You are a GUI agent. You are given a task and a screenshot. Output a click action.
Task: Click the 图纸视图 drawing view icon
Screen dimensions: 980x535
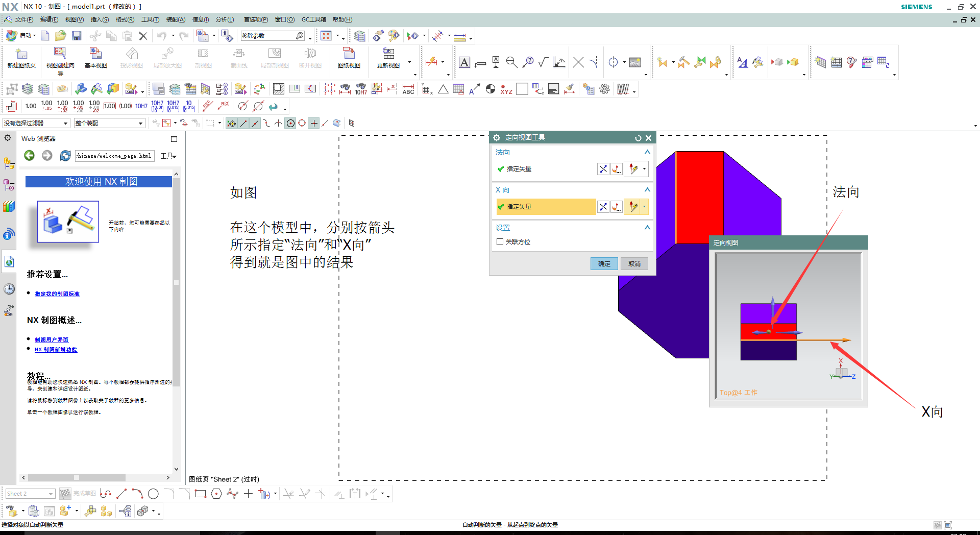click(x=349, y=58)
